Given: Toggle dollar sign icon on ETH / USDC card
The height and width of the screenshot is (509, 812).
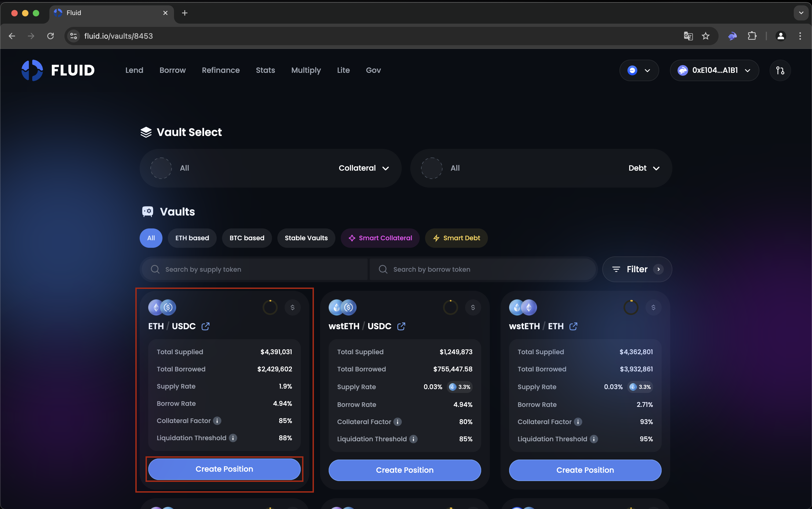Looking at the screenshot, I should [x=293, y=307].
